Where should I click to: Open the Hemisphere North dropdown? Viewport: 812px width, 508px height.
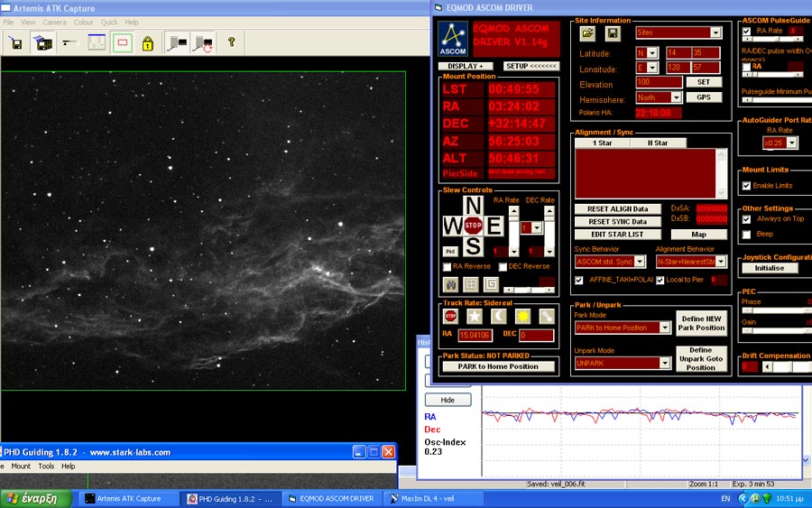676,97
